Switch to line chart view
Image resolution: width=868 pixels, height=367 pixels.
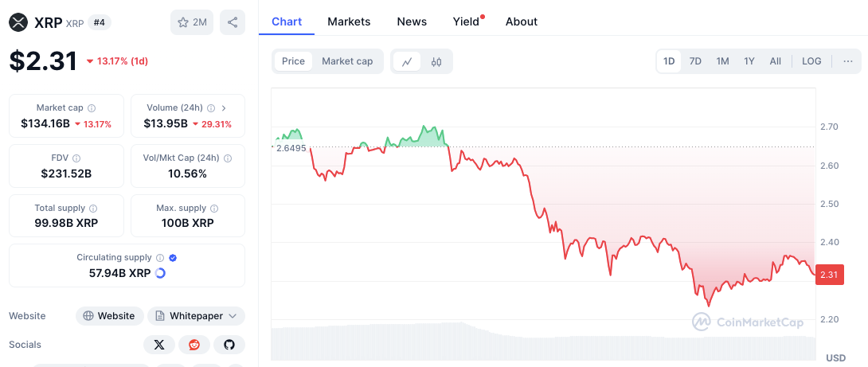407,61
